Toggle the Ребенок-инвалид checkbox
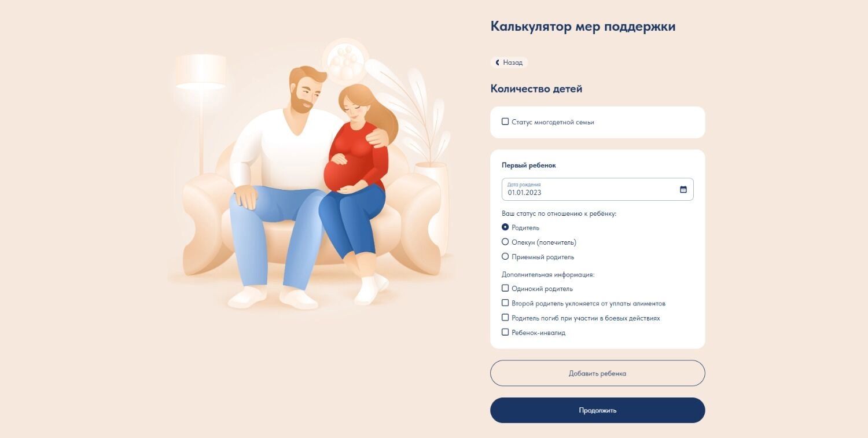This screenshot has height=438, width=868. coord(505,332)
